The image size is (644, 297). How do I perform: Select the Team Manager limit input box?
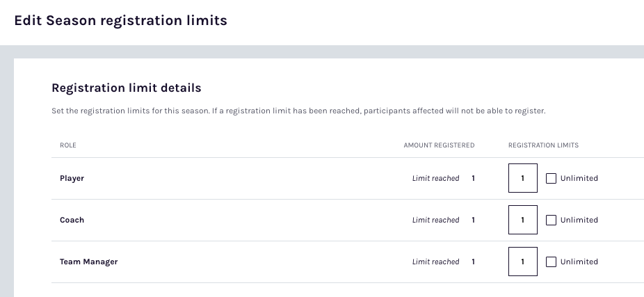tap(523, 262)
